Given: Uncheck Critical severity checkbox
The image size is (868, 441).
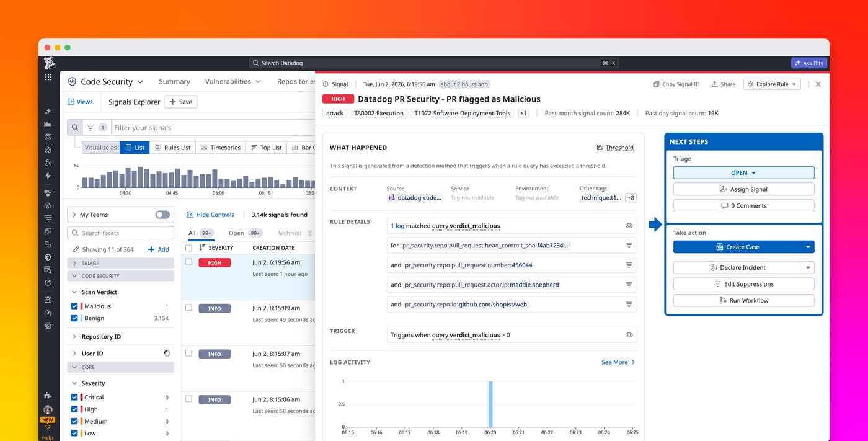Looking at the screenshot, I should coord(74,398).
